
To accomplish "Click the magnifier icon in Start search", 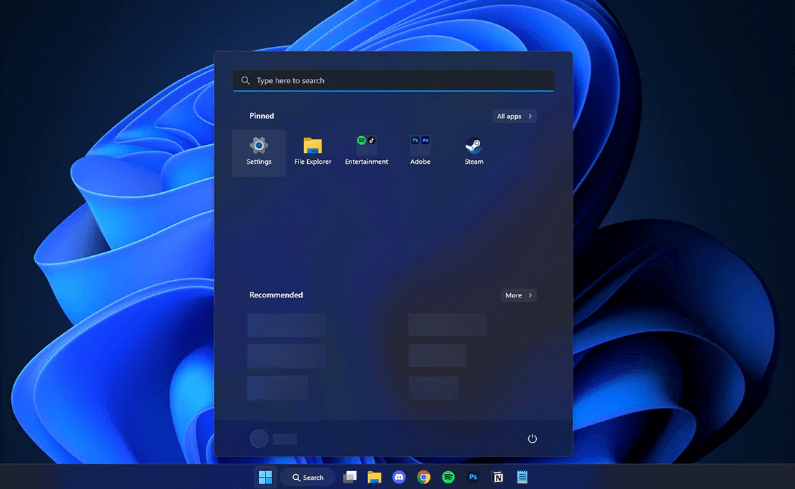I will 245,81.
